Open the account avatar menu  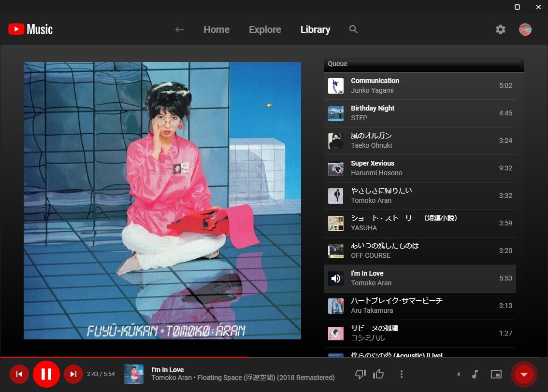(525, 29)
